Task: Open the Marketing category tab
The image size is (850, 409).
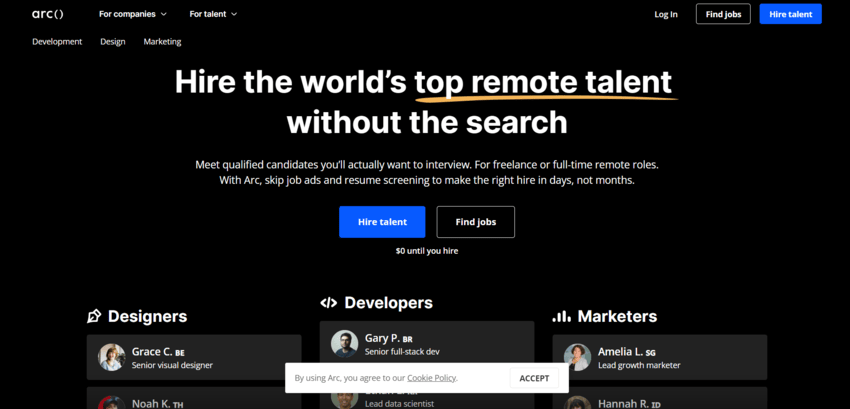Action: point(162,42)
